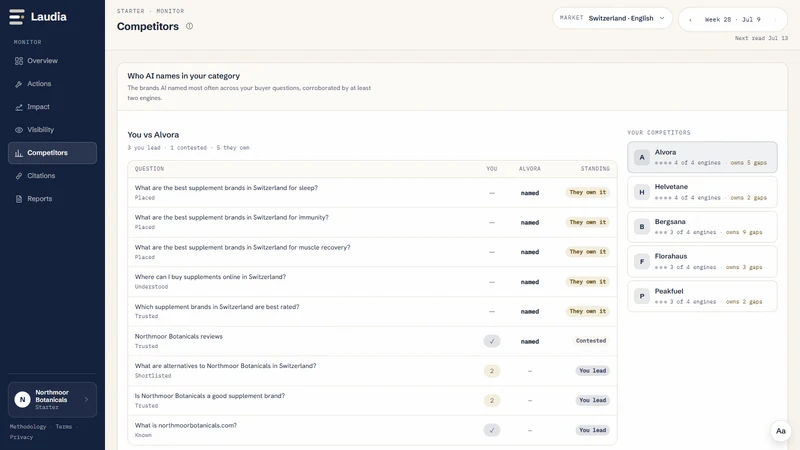Image resolution: width=800 pixels, height=450 pixels.
Task: Go to next week arrow
Action: click(775, 20)
